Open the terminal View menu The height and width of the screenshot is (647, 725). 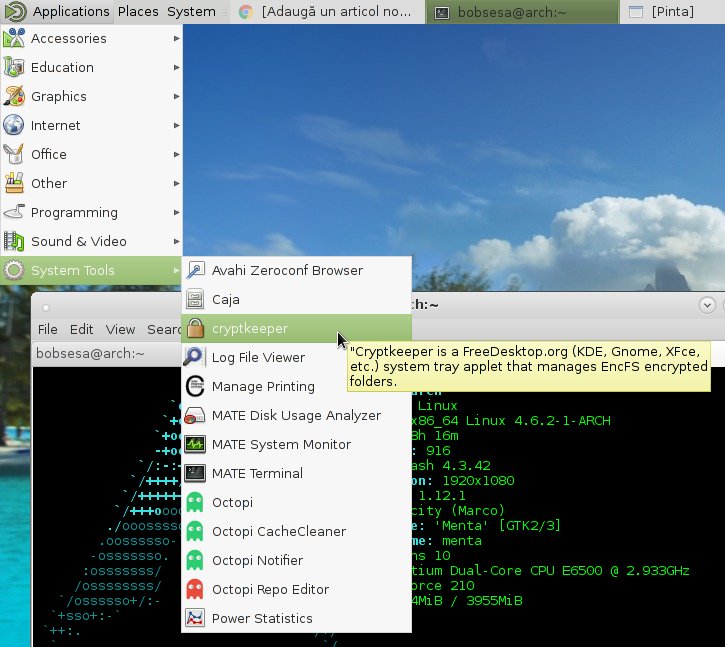tap(120, 329)
